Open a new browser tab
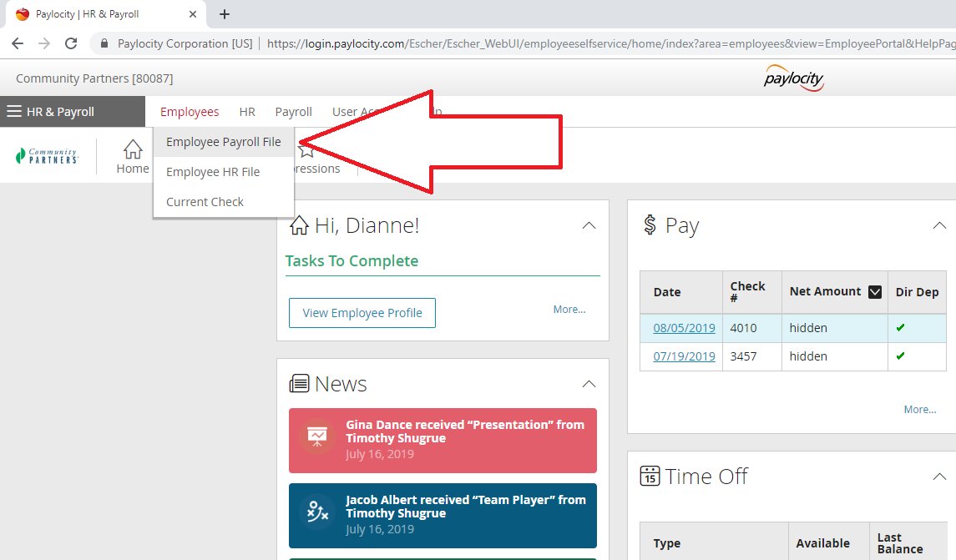 pyautogui.click(x=224, y=14)
